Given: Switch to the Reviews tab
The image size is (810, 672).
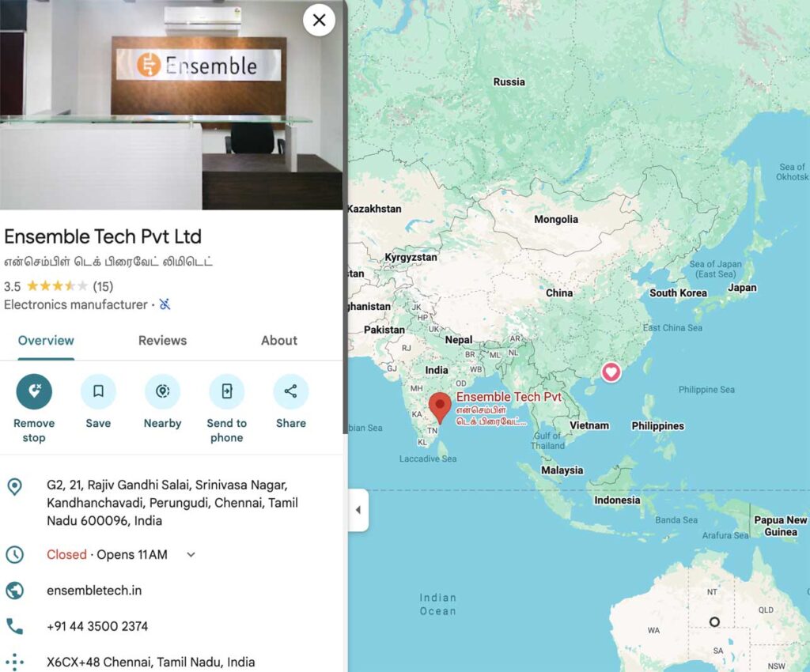Looking at the screenshot, I should coord(162,341).
